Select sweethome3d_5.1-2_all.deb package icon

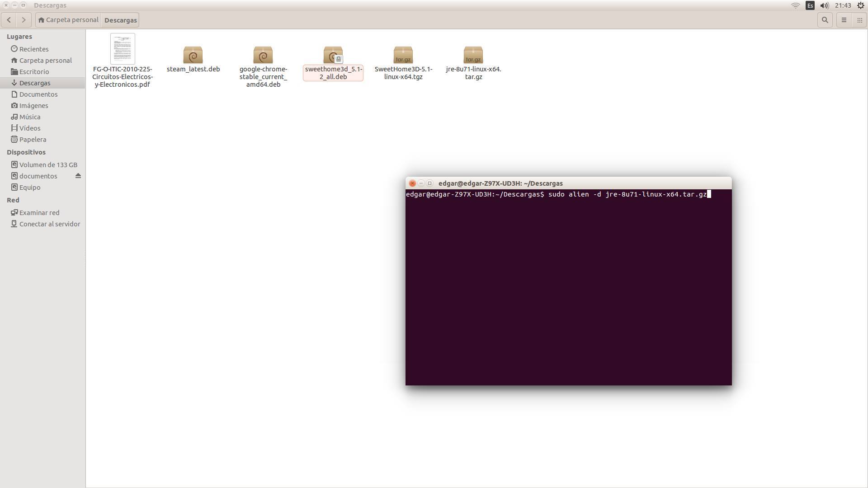[x=333, y=55]
